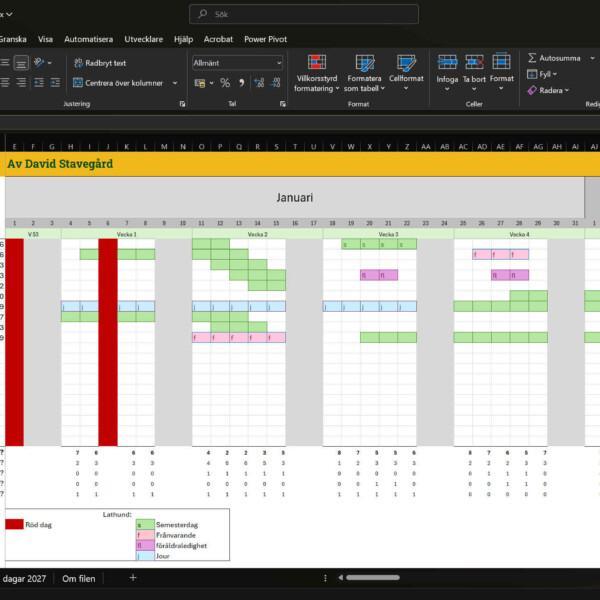600x600 pixels.
Task: Open the Hjälp ribbon tab
Action: [183, 39]
